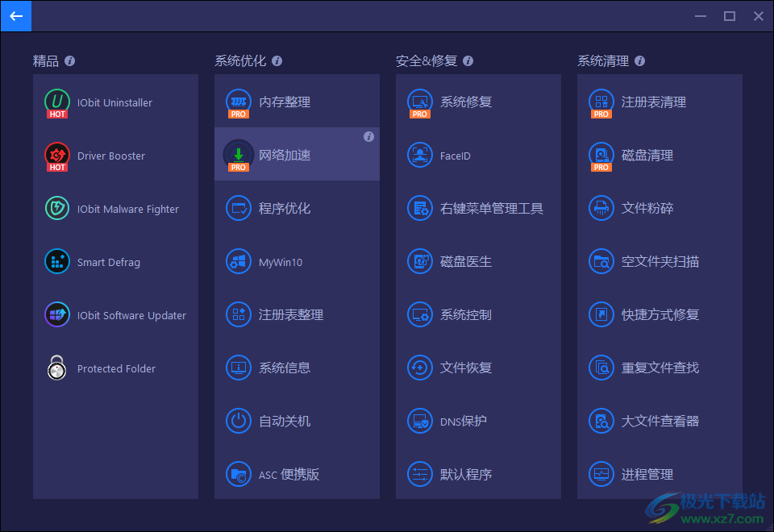Image resolution: width=774 pixels, height=532 pixels.
Task: Open the 自动关机 power icon
Action: click(239, 421)
